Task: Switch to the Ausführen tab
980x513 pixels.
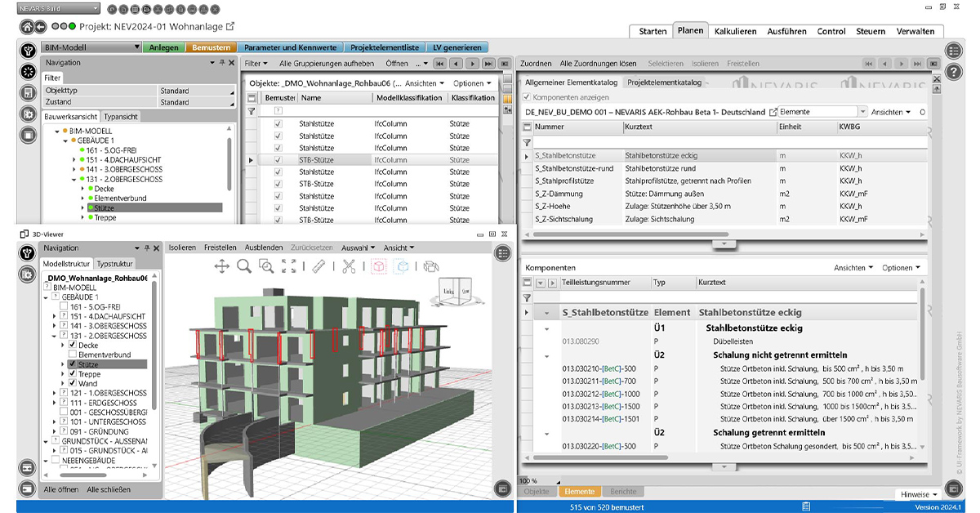Action: click(787, 31)
